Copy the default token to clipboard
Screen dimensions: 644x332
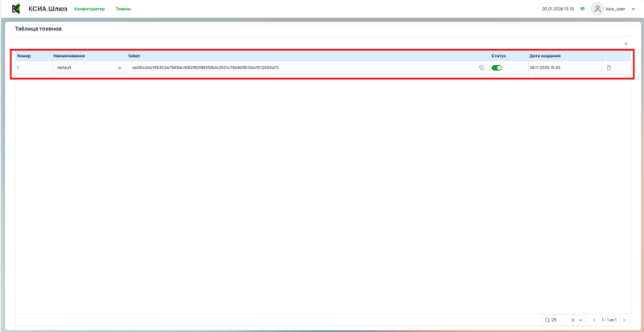point(481,68)
